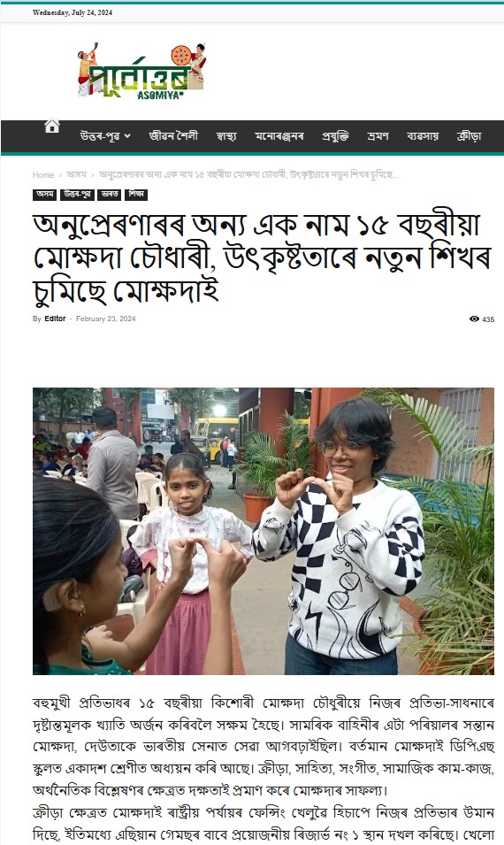The width and height of the screenshot is (504, 845).
Task: Click the অসম category tag
Action: tap(45, 195)
